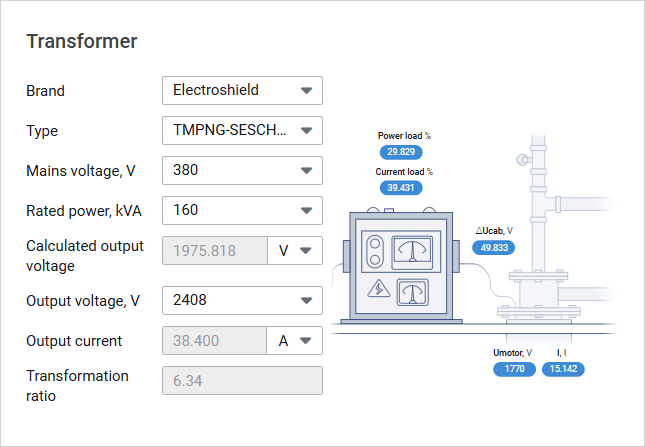Expand the transformer Type dropdown
The height and width of the screenshot is (447, 645).
[242, 130]
